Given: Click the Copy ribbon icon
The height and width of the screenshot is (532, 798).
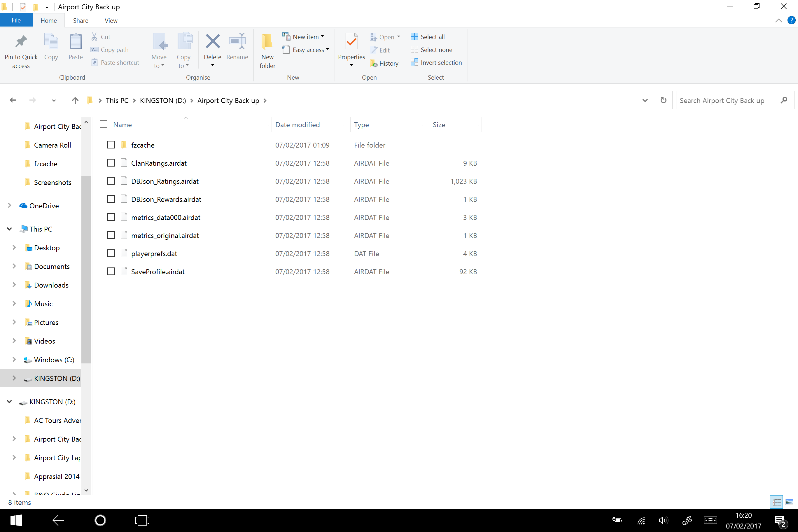Looking at the screenshot, I should point(51,41).
